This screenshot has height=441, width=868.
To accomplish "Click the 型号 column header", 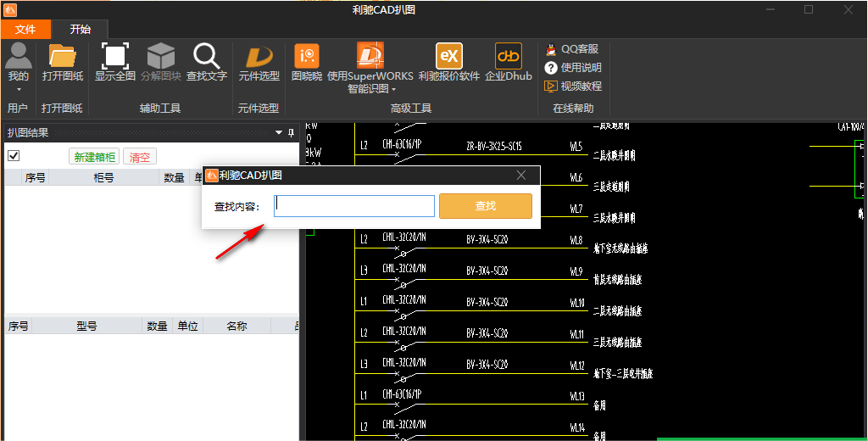I will [x=86, y=326].
